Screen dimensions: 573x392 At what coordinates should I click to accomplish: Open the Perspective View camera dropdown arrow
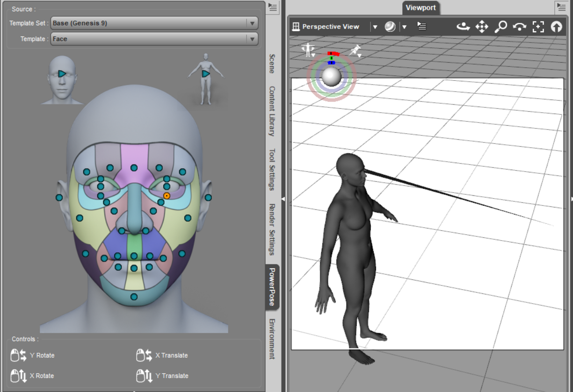pyautogui.click(x=375, y=27)
